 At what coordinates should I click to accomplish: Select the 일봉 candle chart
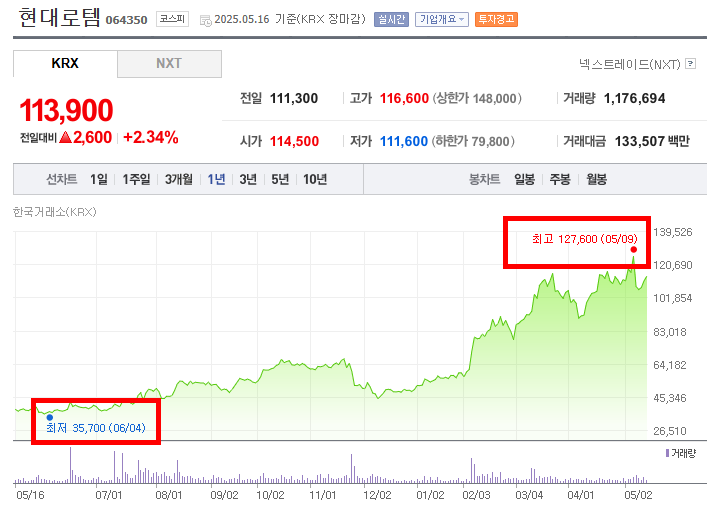[524, 179]
